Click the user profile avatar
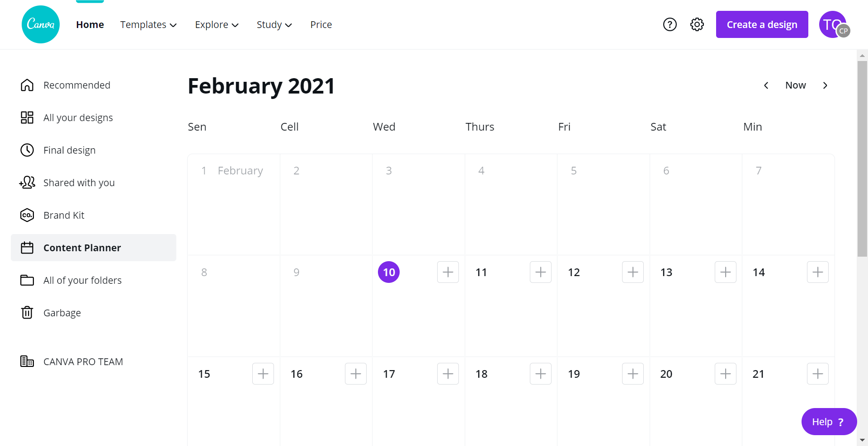The width and height of the screenshot is (868, 446). tap(832, 24)
